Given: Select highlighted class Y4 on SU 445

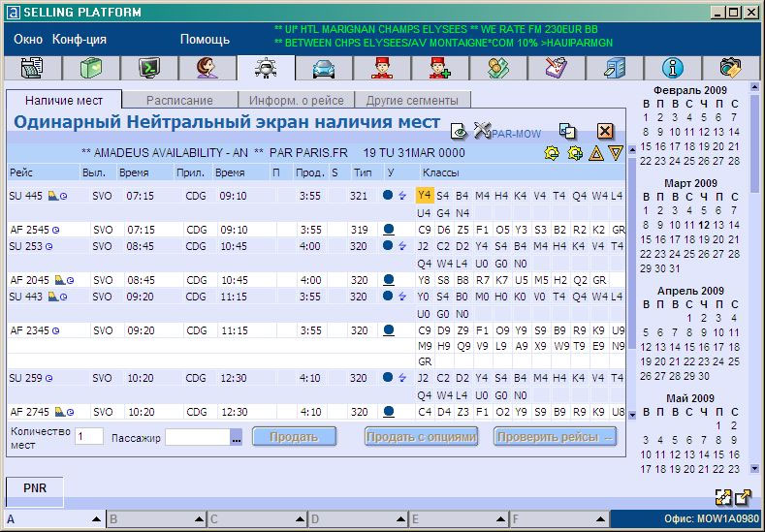Looking at the screenshot, I should pyautogui.click(x=425, y=195).
